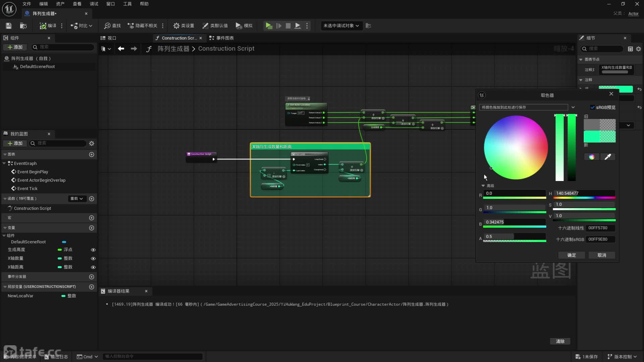Click the Save blueprint icon
Screen dimensions: 644x362
coord(9,26)
